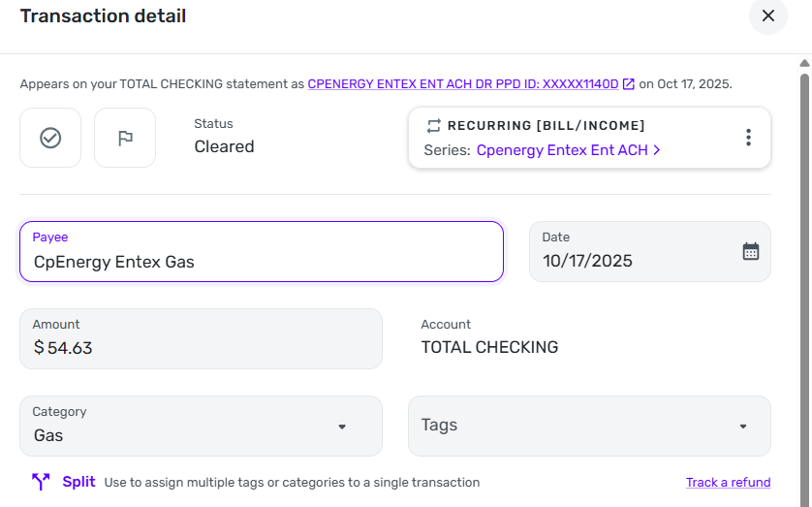Open the Tags dropdown
Viewport: 812px width, 507px height.
[589, 426]
